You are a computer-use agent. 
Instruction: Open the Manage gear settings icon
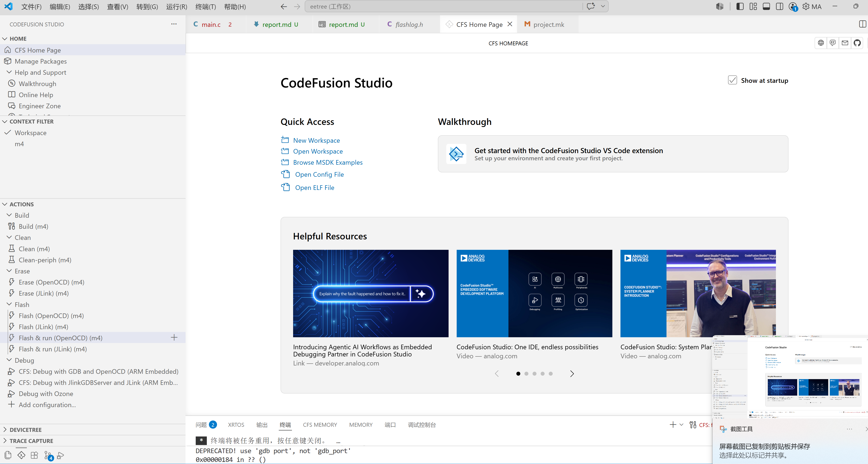coord(806,6)
